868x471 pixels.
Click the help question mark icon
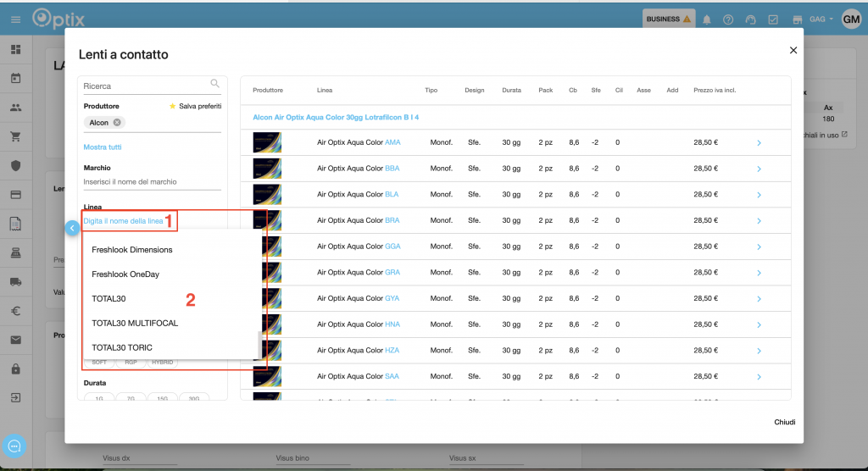[x=728, y=19]
